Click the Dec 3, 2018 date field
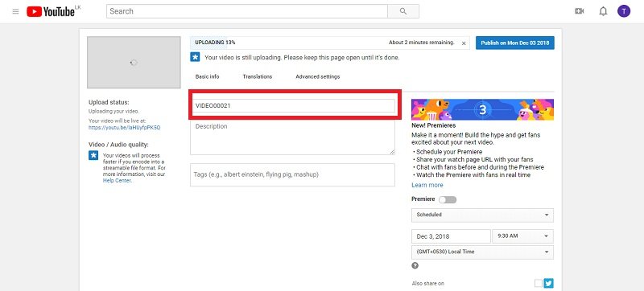 [451, 236]
